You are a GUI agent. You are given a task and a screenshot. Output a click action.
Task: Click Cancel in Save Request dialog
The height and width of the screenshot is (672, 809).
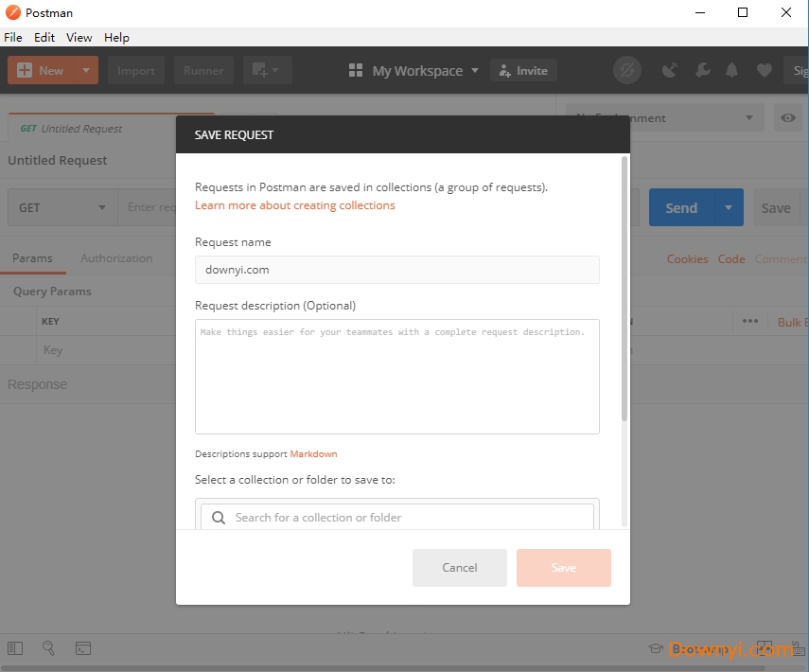pyautogui.click(x=460, y=568)
